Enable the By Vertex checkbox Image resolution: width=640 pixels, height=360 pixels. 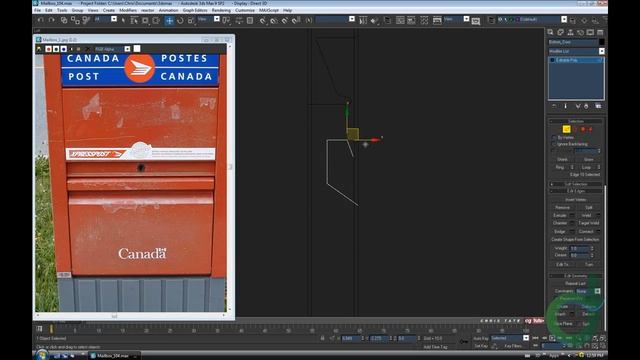point(554,138)
